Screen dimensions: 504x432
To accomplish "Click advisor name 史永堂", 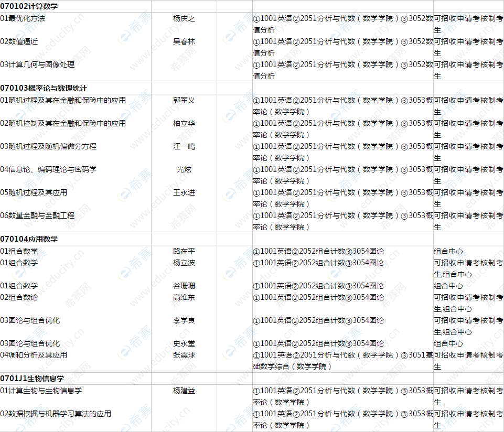I will point(184,343).
